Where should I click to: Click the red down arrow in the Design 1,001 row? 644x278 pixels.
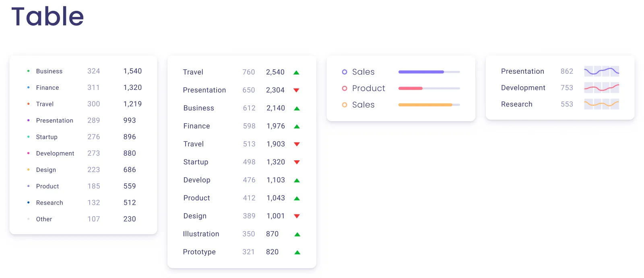point(297,216)
